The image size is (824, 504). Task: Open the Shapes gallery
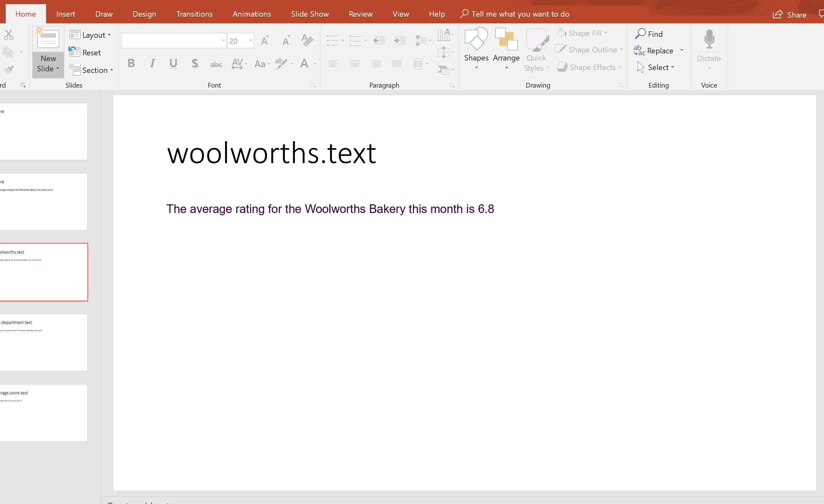(x=476, y=49)
